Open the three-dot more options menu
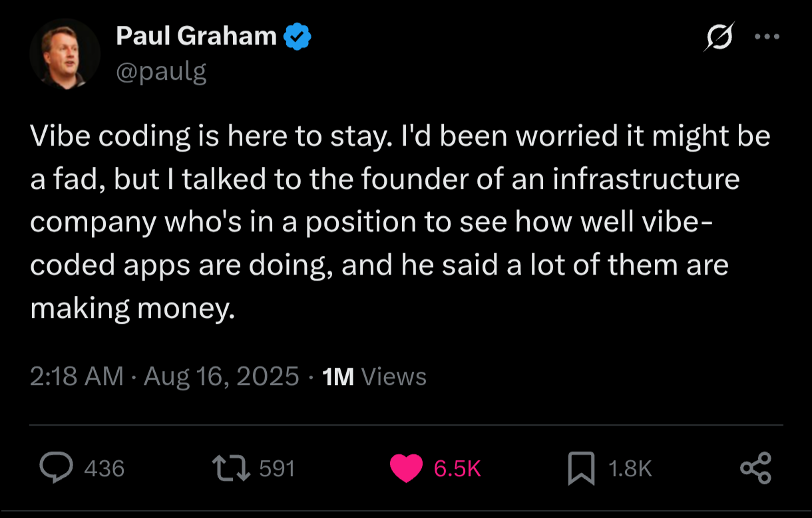The image size is (812, 518). tap(767, 37)
